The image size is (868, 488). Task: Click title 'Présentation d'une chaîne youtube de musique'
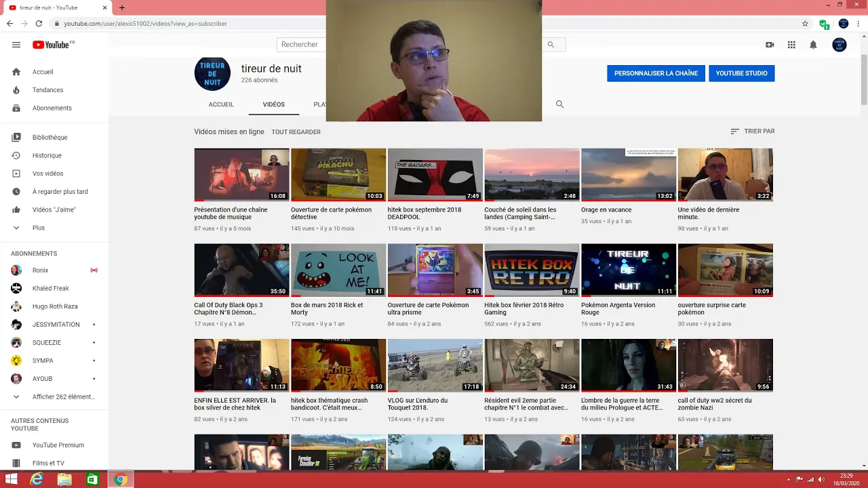(x=231, y=213)
